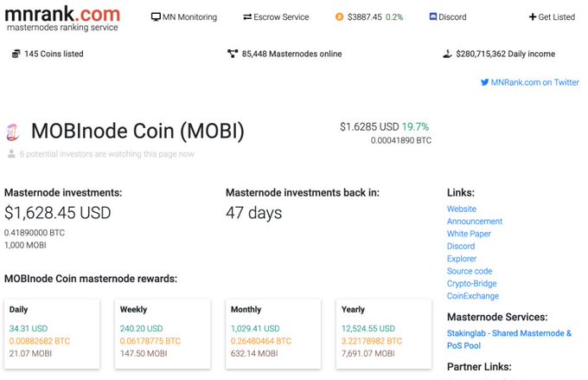The image size is (588, 380).
Task: Open the White Paper link
Action: [x=469, y=234]
